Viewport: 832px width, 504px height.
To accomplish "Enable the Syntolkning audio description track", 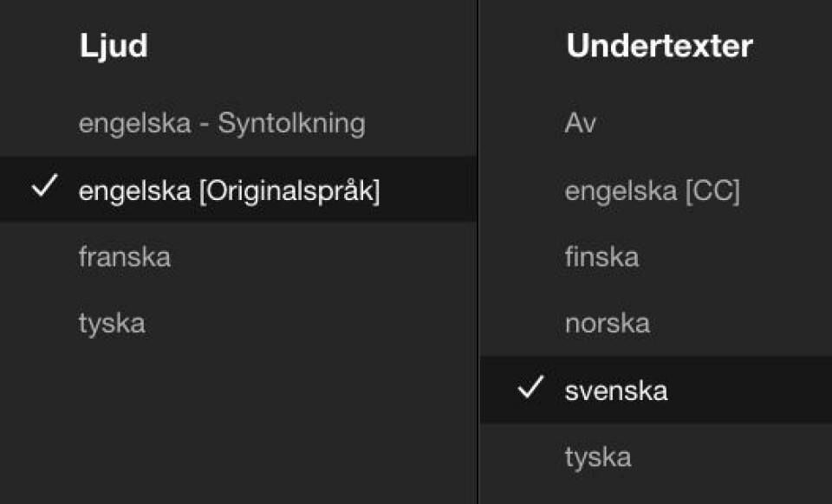I will point(291,123).
